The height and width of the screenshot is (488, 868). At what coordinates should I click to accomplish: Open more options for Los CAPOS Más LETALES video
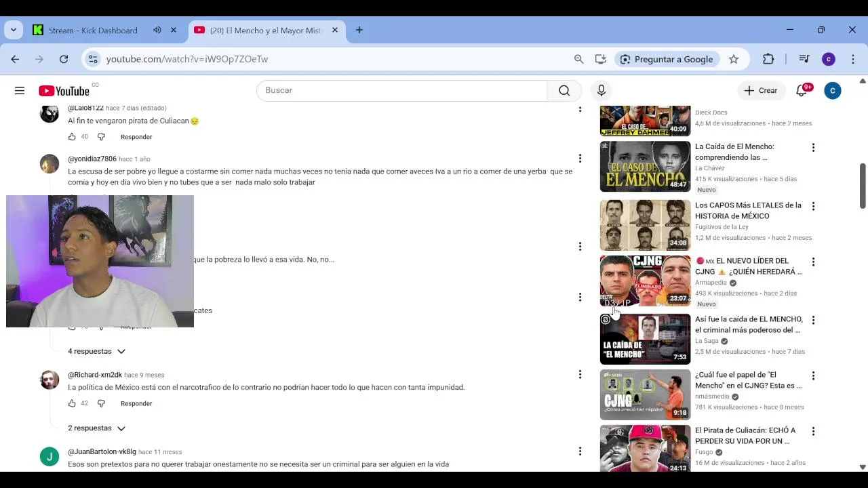pyautogui.click(x=813, y=206)
